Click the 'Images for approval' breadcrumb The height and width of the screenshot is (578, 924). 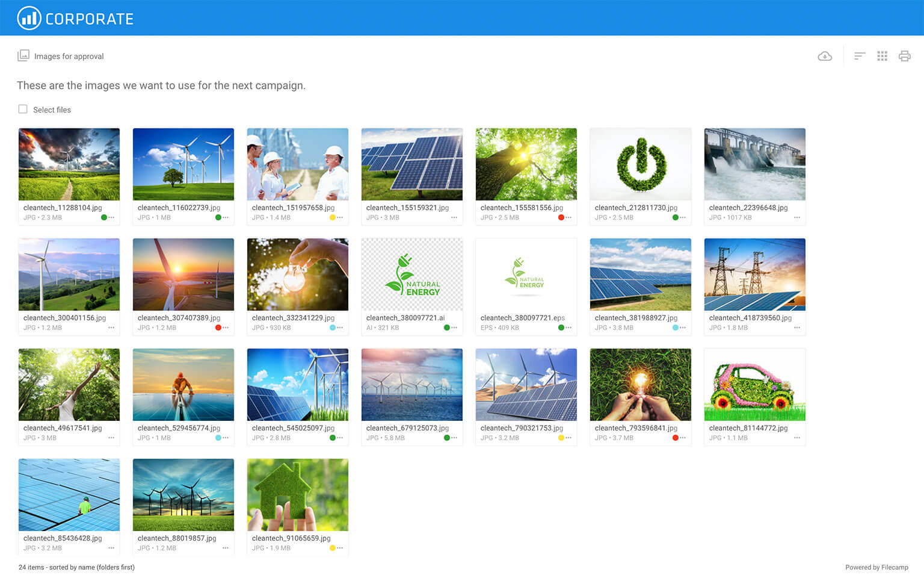pyautogui.click(x=69, y=56)
